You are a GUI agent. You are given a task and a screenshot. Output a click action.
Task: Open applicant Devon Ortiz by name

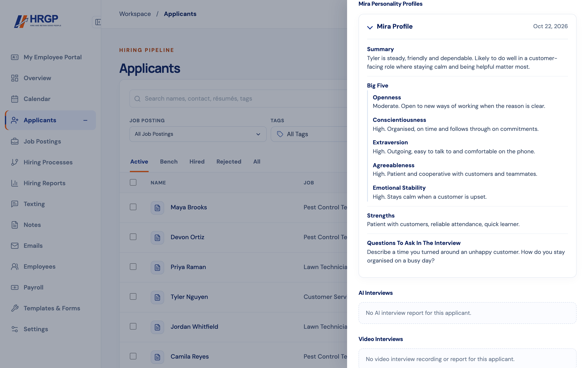pos(187,237)
